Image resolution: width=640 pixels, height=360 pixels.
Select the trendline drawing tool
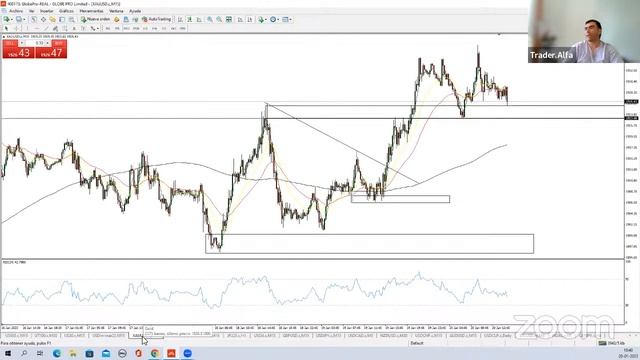[46, 28]
